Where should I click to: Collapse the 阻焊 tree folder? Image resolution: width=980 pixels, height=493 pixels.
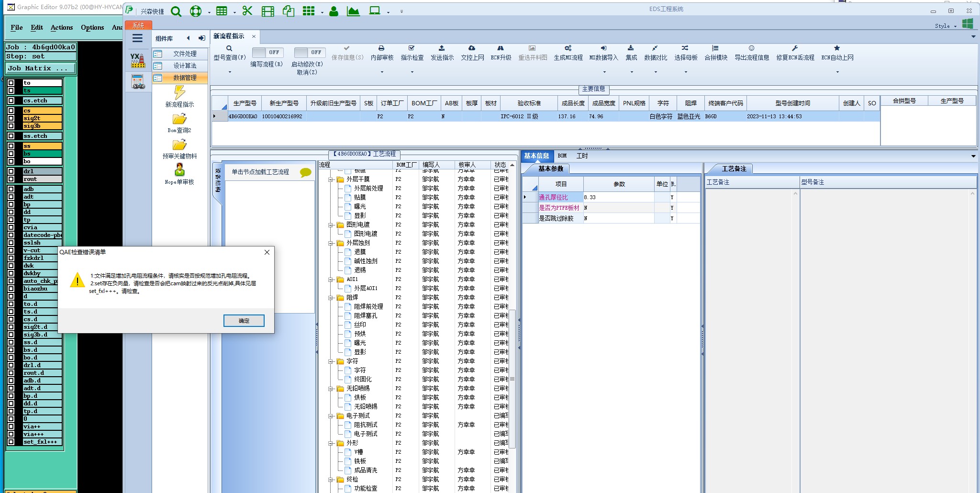(330, 298)
